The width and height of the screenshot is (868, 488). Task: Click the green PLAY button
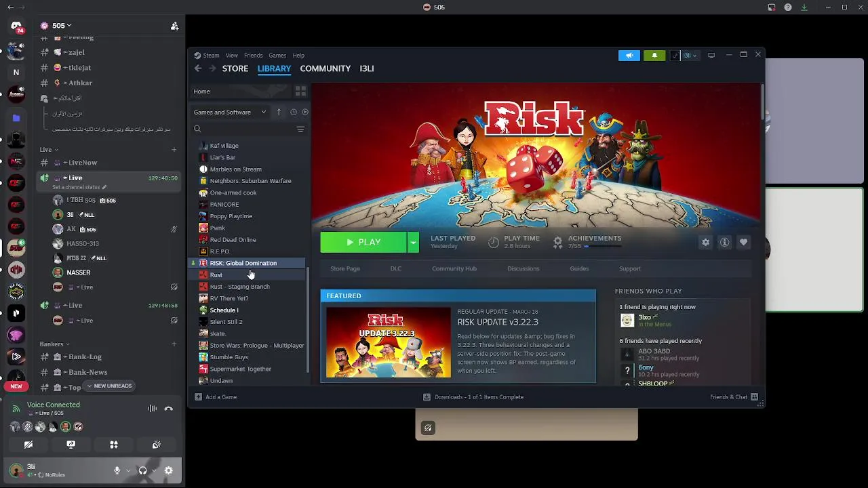pos(363,242)
